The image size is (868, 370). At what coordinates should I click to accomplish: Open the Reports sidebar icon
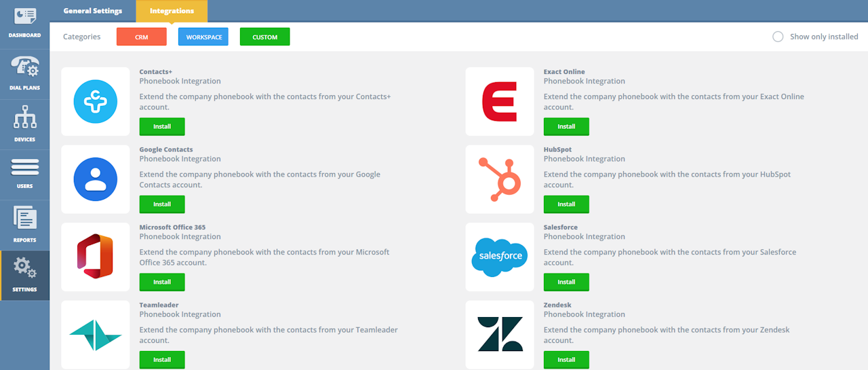pos(24,219)
